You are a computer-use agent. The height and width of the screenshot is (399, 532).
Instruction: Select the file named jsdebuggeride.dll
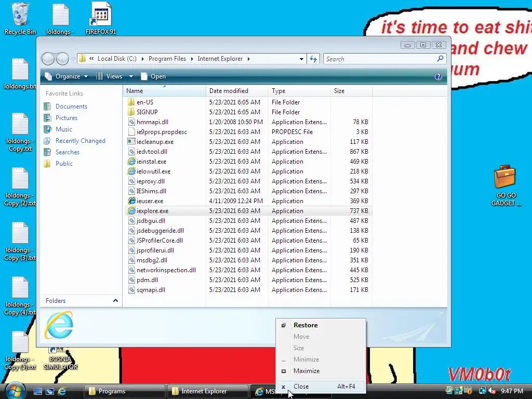[160, 230]
